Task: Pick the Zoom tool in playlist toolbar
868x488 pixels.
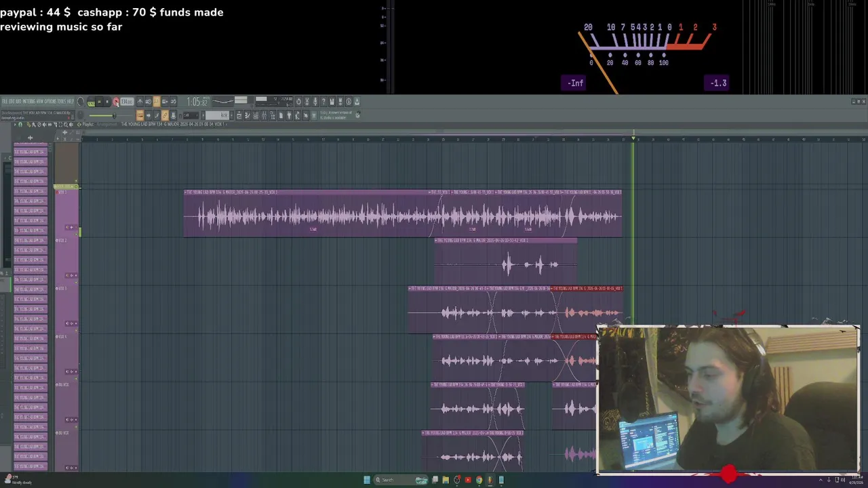Action: click(66, 125)
